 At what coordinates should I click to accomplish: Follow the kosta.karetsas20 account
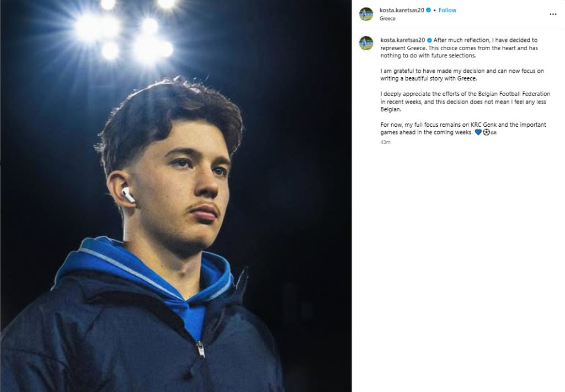tap(447, 10)
